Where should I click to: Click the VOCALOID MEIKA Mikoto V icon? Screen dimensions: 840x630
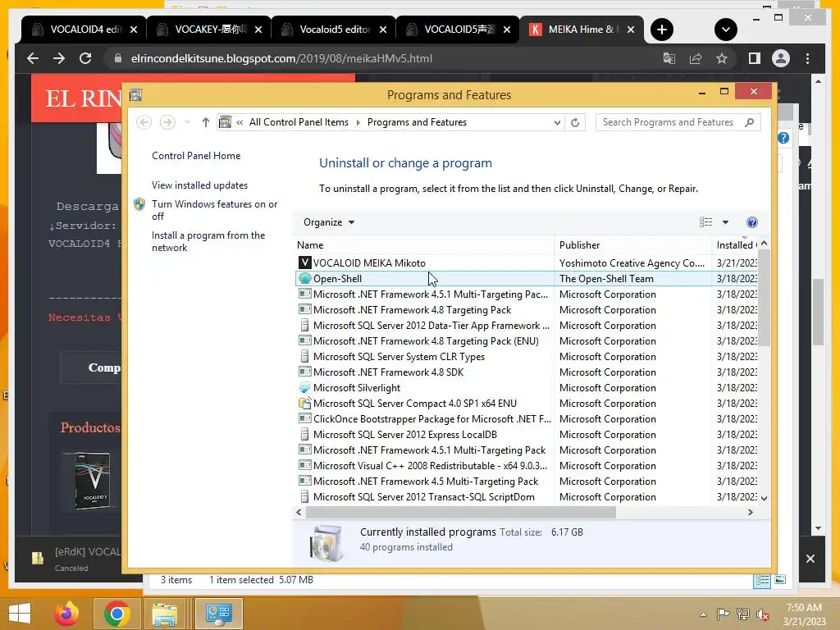click(x=304, y=262)
